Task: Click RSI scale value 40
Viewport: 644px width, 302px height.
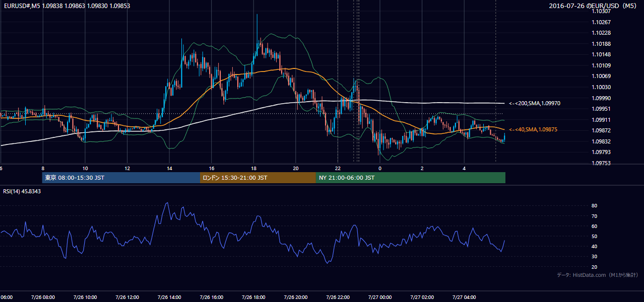Action: [595, 246]
